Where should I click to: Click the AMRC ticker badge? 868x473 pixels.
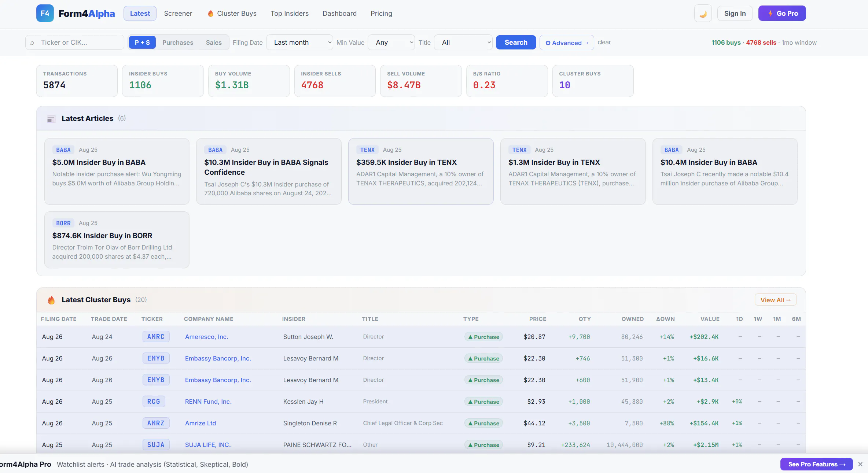pyautogui.click(x=156, y=337)
